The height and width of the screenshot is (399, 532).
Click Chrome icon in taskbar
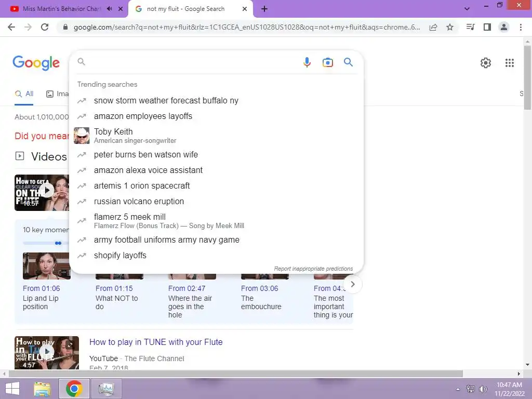74,389
